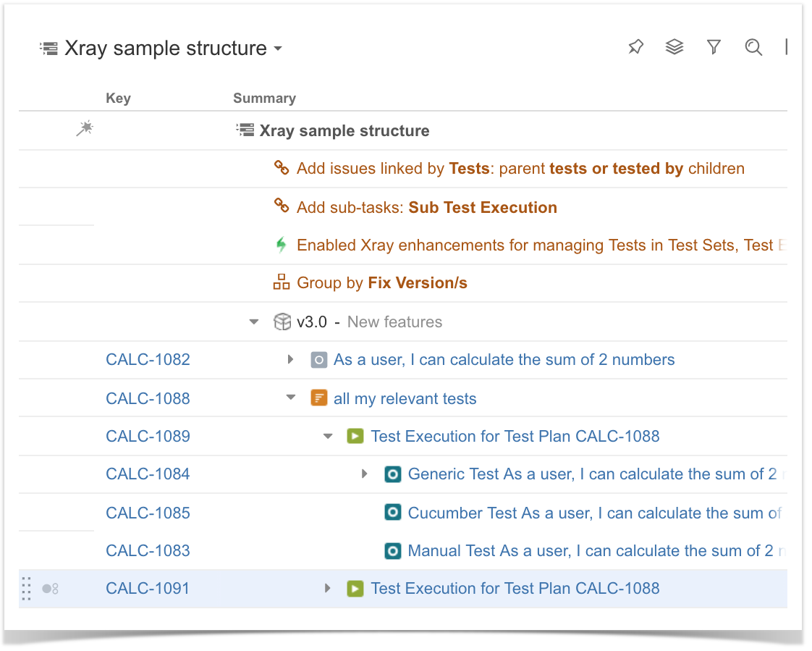Open the Xray sample structure title dropdown
Screen dimensions: 812x651
click(x=278, y=49)
